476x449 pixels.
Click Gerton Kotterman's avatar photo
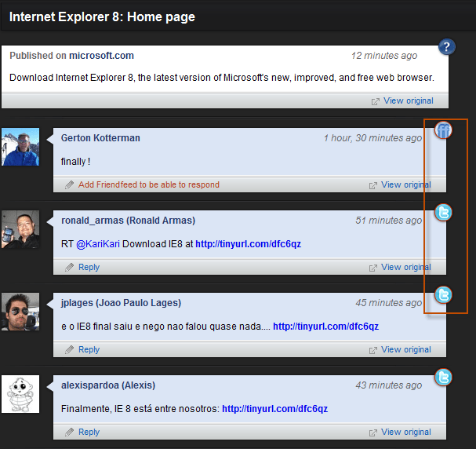click(20, 147)
